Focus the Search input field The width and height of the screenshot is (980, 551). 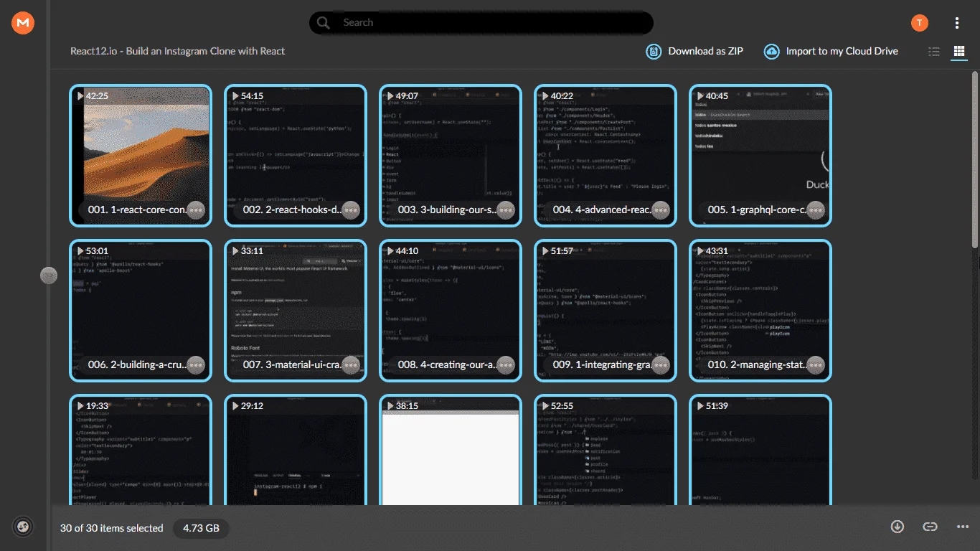point(481,23)
